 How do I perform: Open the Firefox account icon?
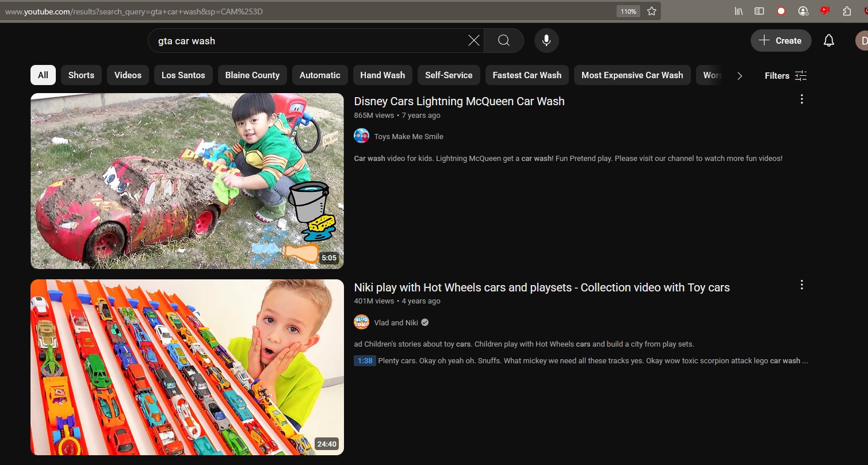[x=803, y=11]
